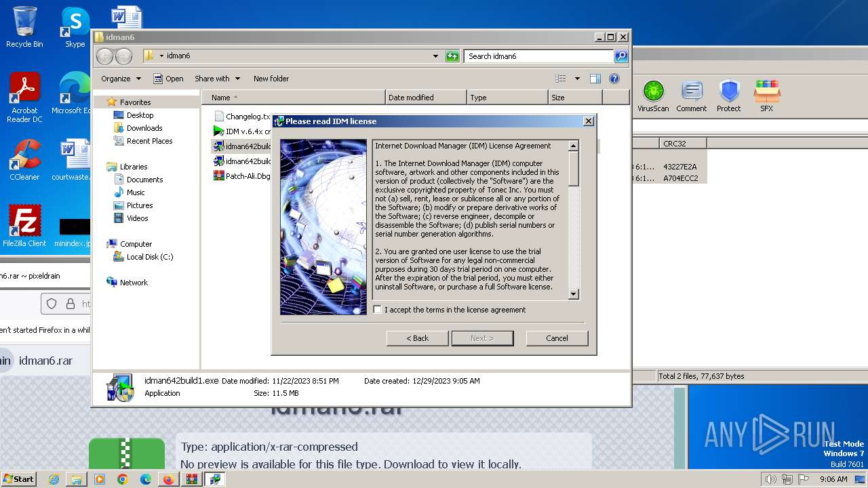Screen dimensions: 868x488
Task: Open Recent Places in Favorites
Action: 149,141
